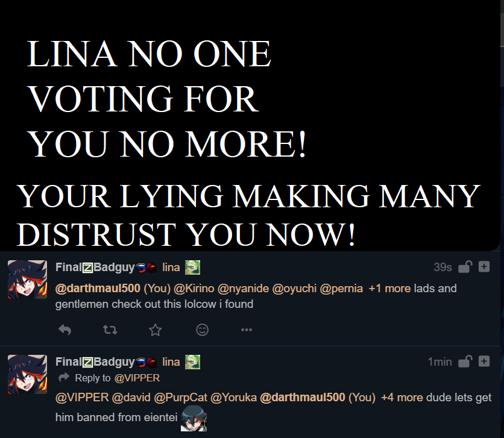The width and height of the screenshot is (504, 438).
Task: Click the 39s timestamp
Action: click(443, 267)
